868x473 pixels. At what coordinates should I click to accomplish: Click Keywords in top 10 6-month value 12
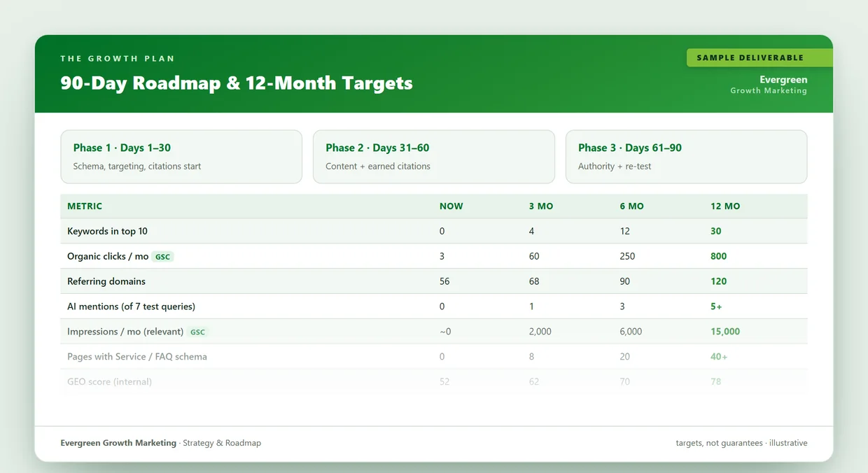tap(624, 232)
